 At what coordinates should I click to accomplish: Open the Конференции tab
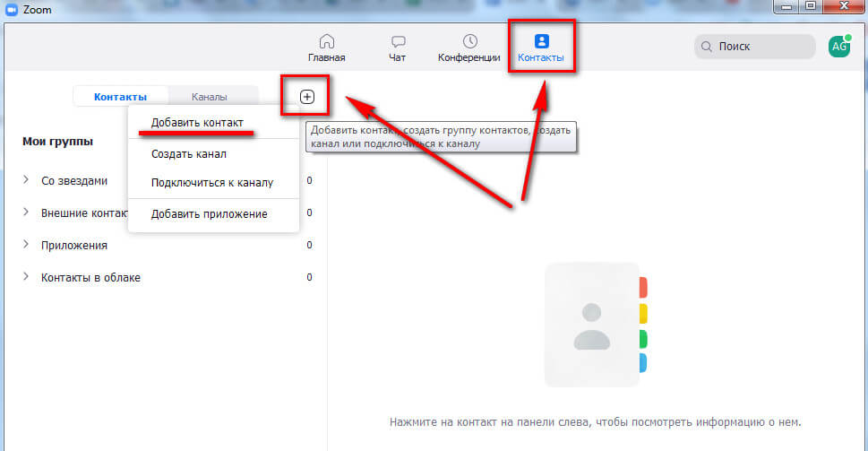(x=468, y=48)
